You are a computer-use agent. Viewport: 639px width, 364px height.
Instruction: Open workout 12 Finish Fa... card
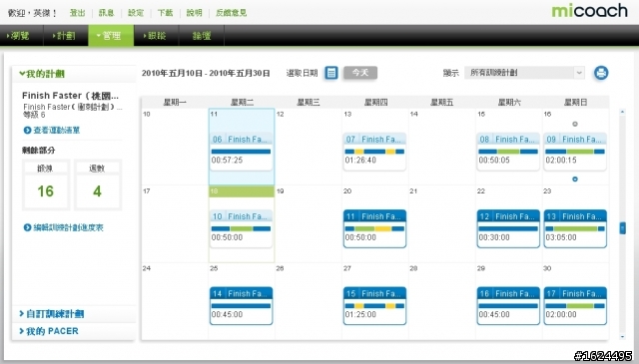(508, 228)
